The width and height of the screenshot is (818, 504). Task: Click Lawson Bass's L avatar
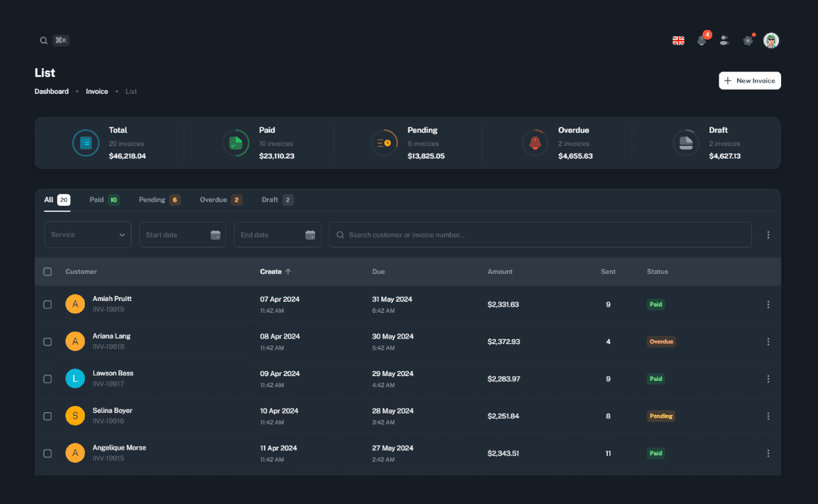tap(75, 378)
